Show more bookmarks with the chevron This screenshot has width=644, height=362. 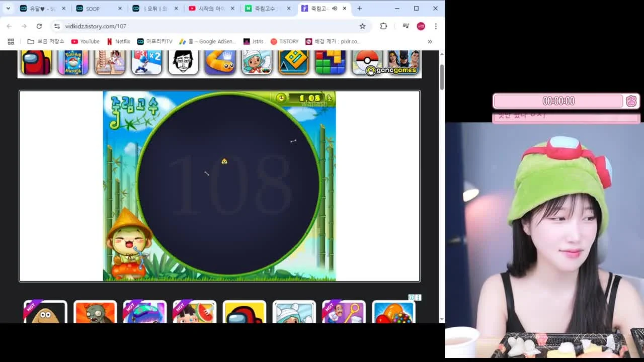(430, 42)
